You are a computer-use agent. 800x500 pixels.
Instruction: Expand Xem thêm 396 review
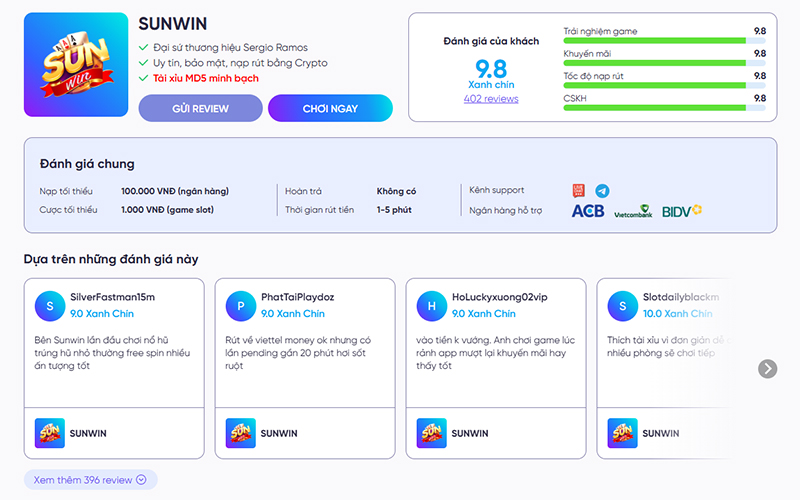click(x=90, y=480)
